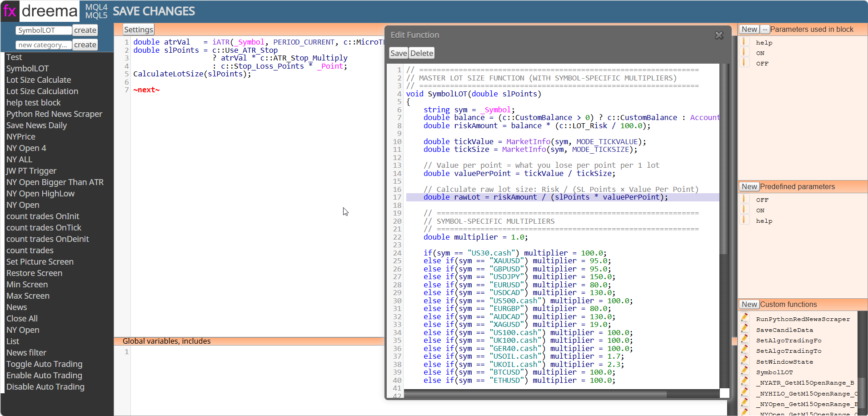Open the Settings button above the code
The height and width of the screenshot is (416, 868).
(x=139, y=30)
